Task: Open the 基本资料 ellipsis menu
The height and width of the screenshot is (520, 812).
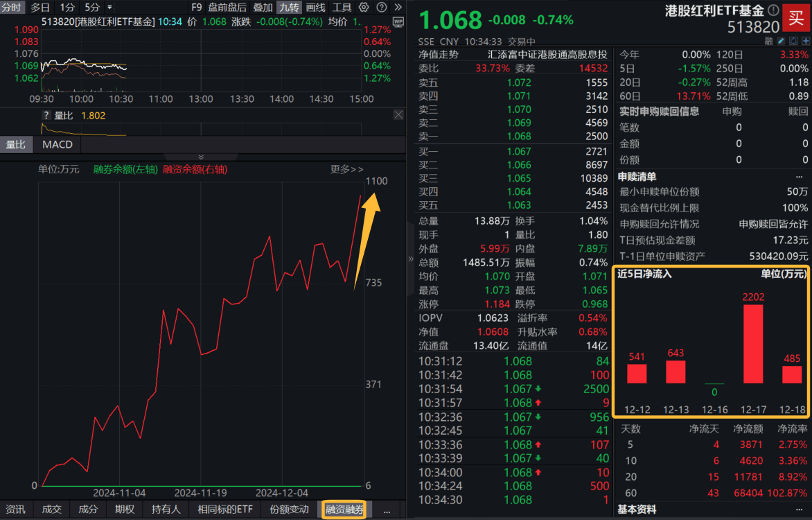Action: [800, 509]
